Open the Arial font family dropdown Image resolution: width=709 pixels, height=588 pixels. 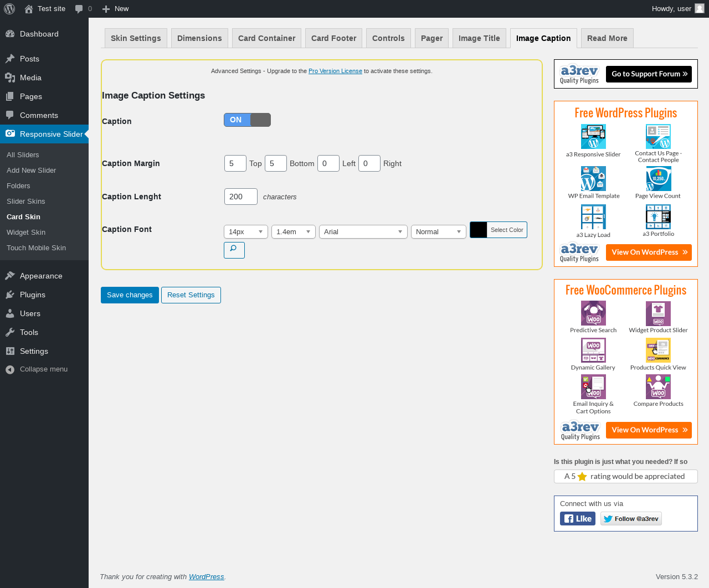click(x=363, y=232)
